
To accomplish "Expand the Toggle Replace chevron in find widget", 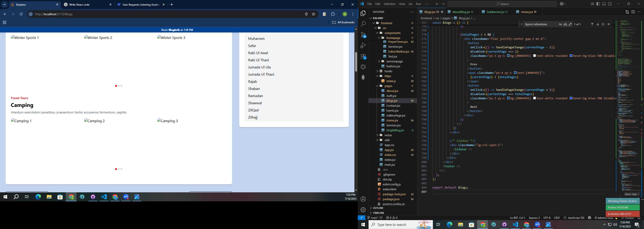I will pos(521,24).
